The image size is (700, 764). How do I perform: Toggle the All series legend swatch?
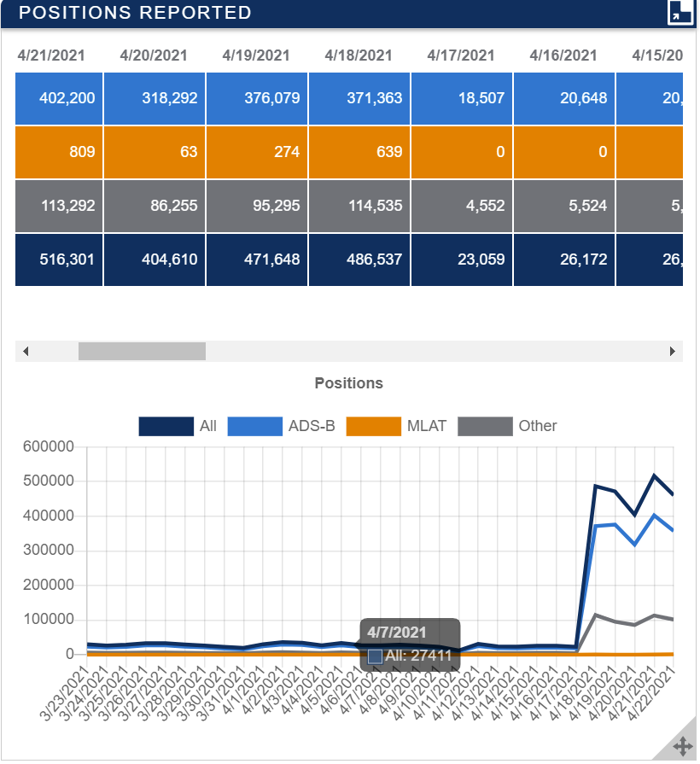pyautogui.click(x=166, y=426)
